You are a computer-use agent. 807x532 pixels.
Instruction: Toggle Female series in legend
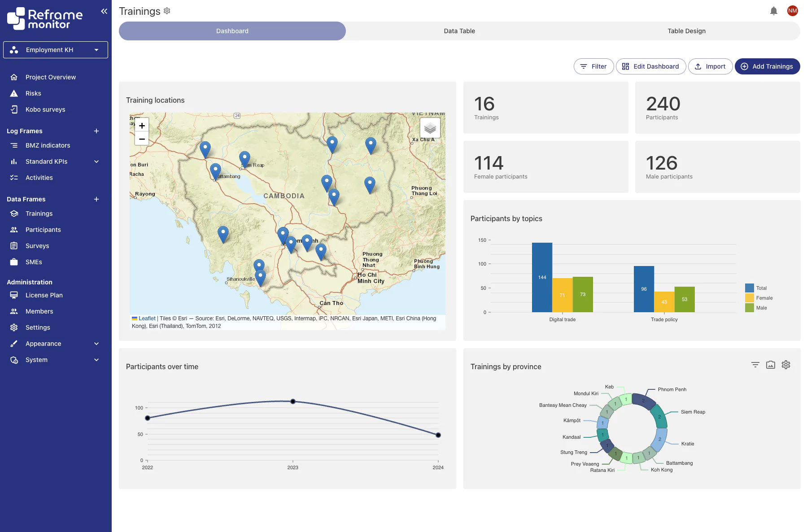pyautogui.click(x=759, y=298)
